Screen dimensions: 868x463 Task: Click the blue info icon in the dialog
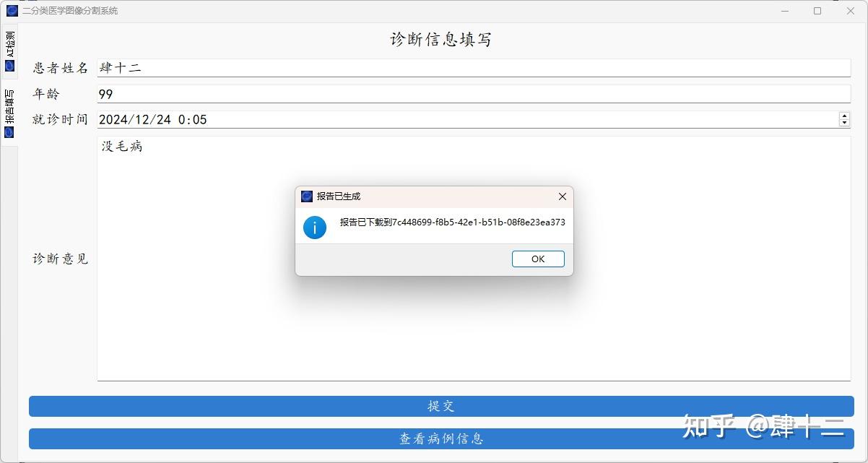pos(314,227)
